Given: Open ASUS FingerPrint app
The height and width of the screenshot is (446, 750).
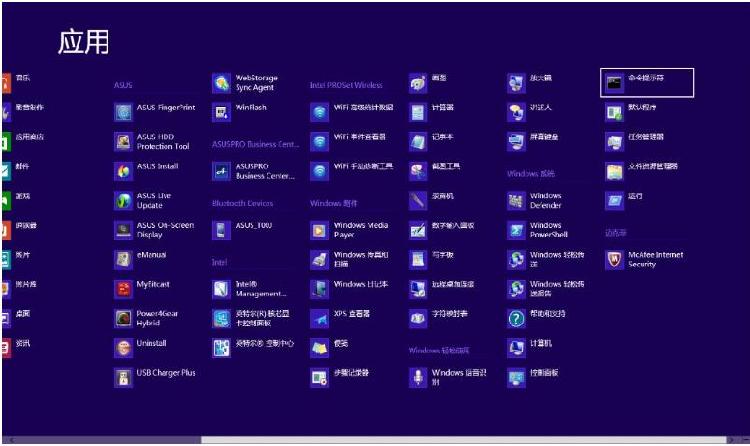Looking at the screenshot, I should coord(155,112).
